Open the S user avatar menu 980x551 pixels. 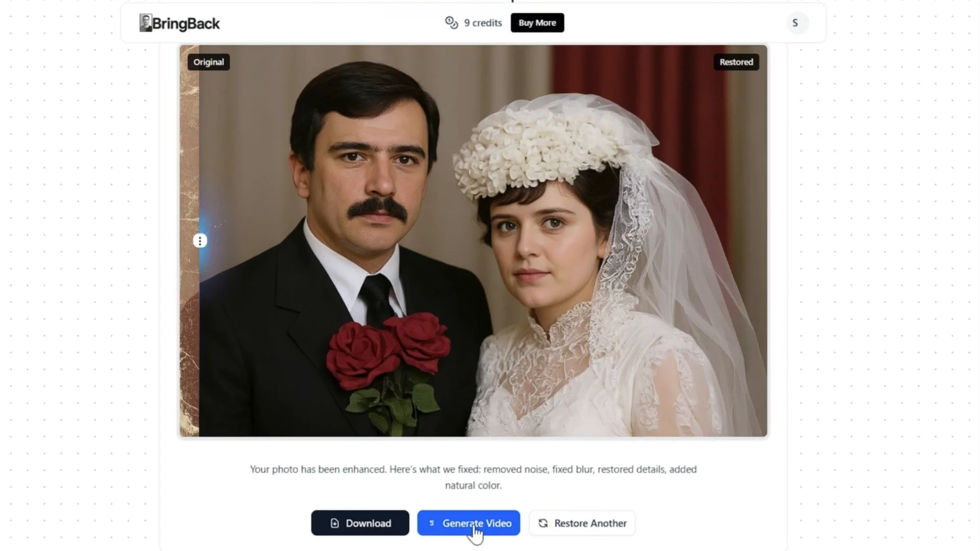pos(795,23)
